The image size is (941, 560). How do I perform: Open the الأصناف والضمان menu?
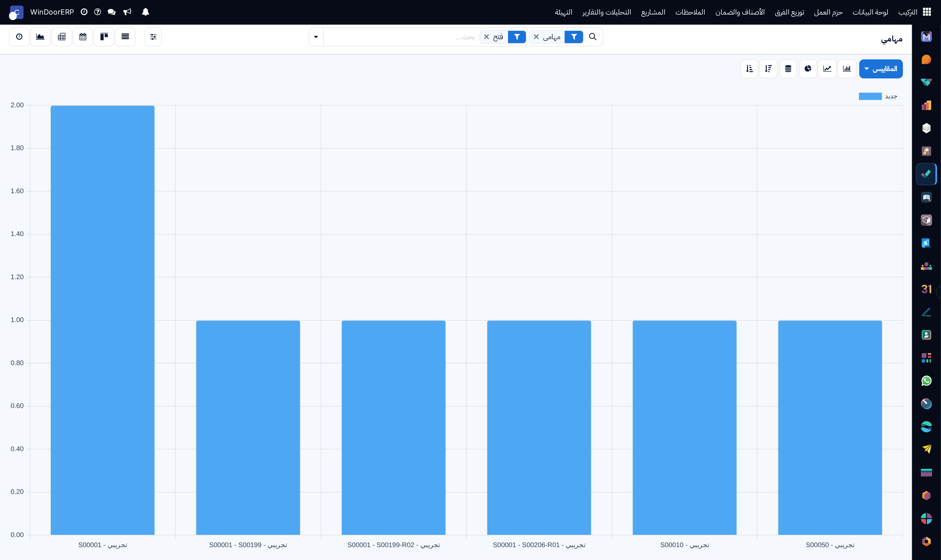740,12
